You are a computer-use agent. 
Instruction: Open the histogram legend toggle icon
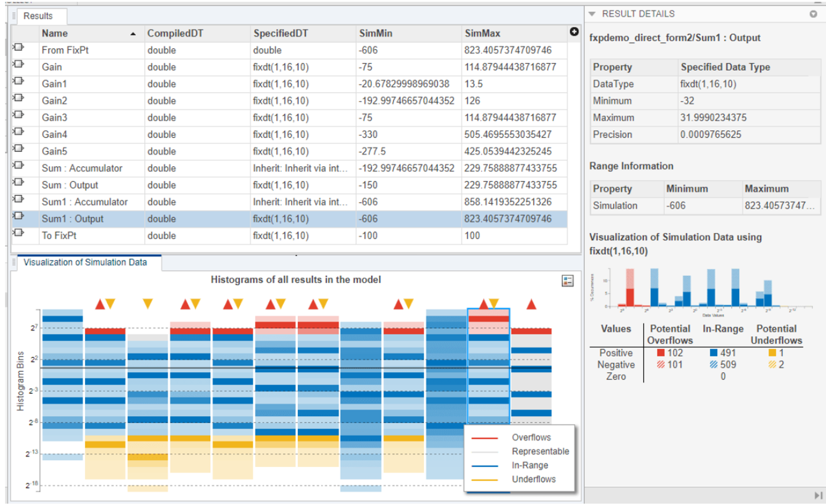click(567, 281)
